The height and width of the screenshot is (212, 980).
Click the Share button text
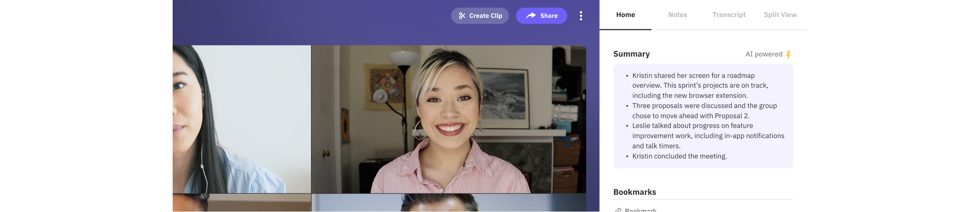(549, 16)
